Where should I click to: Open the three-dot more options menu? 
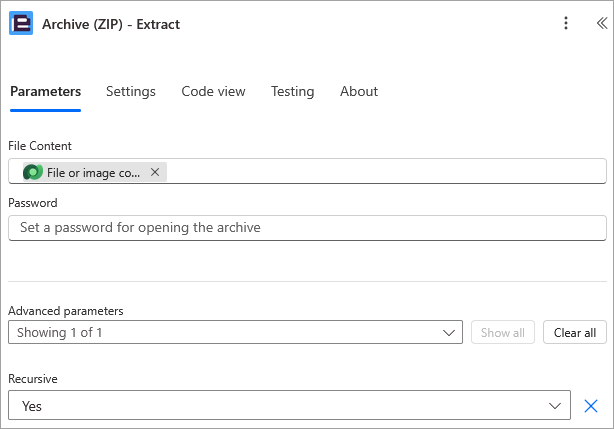point(565,23)
